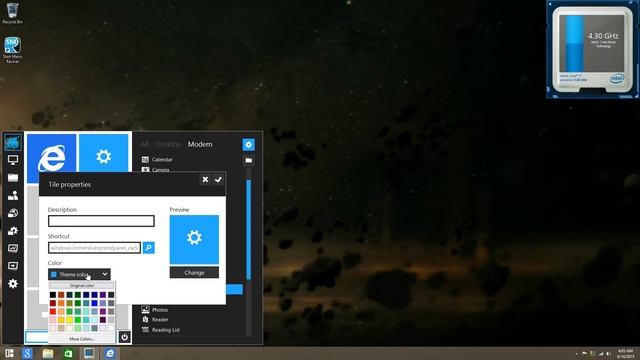The width and height of the screenshot is (640, 360).
Task: Click the power button in the start menu
Action: click(x=124, y=337)
